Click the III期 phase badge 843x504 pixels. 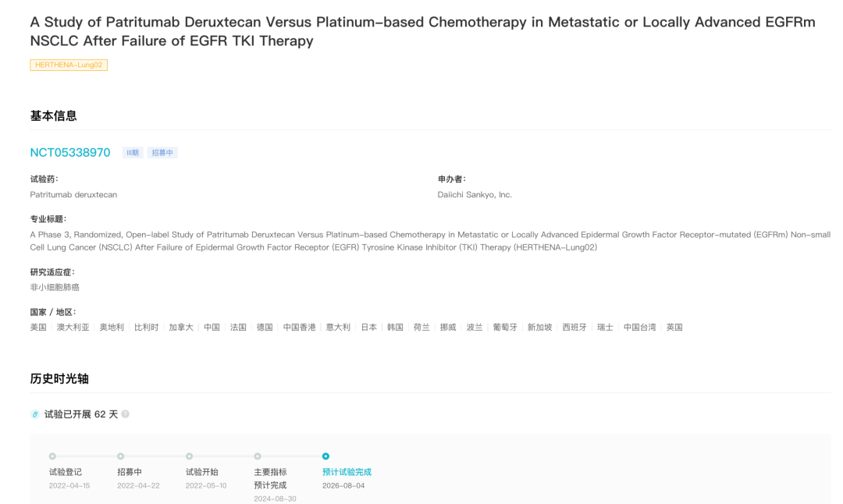click(x=133, y=153)
